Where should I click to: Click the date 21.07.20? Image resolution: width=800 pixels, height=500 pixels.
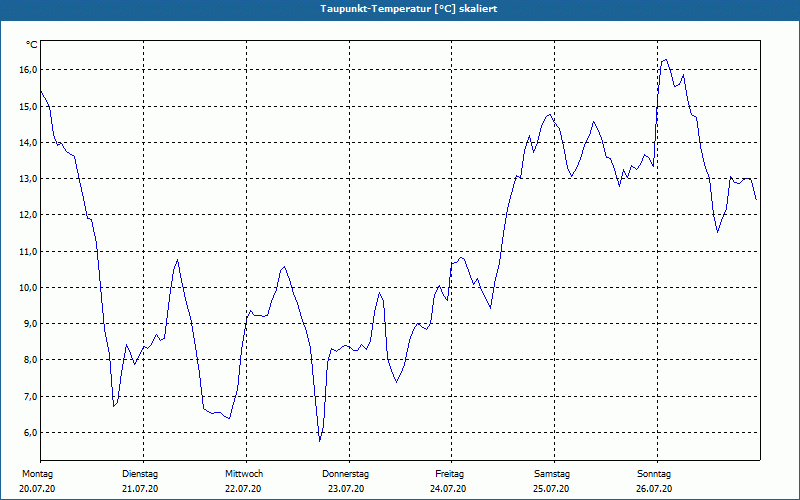coord(140,489)
